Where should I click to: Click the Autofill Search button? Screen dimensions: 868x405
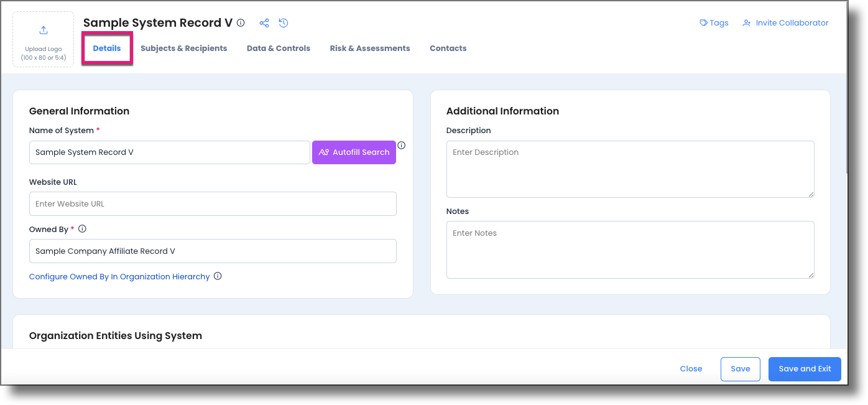(x=354, y=152)
